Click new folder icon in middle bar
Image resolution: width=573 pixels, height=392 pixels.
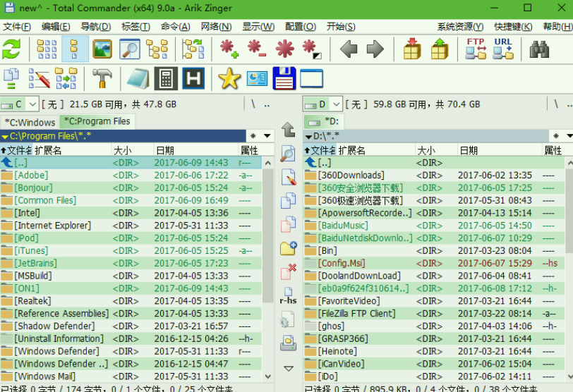288,248
